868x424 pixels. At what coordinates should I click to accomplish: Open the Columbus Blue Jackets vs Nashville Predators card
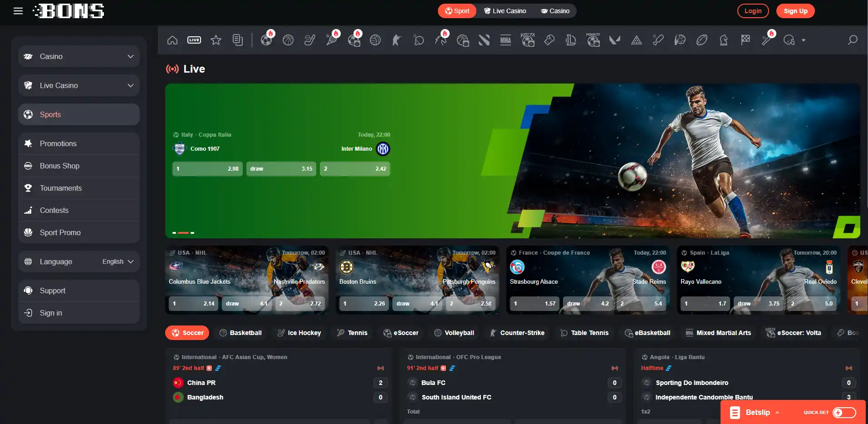[247, 280]
